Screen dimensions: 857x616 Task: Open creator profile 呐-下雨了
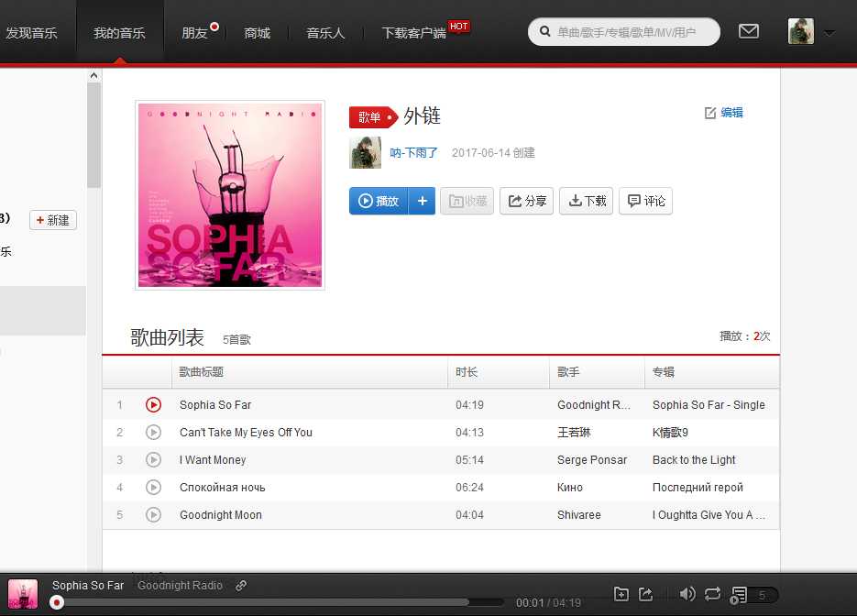point(413,152)
